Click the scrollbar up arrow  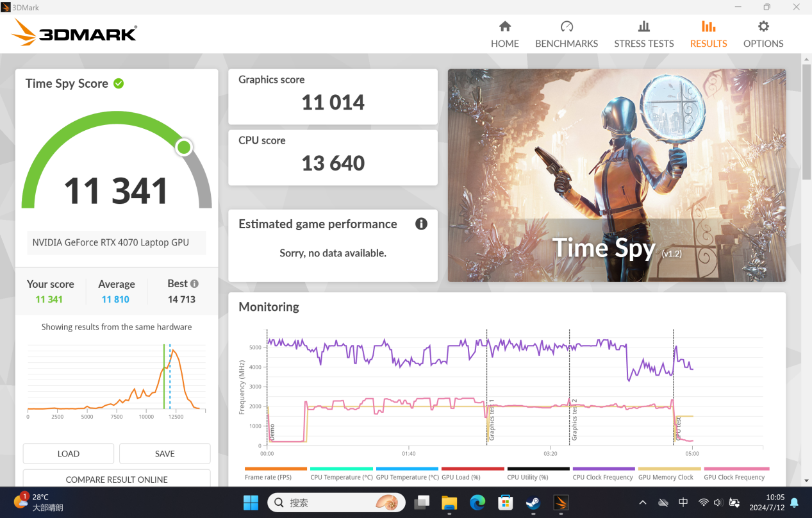[806, 59]
